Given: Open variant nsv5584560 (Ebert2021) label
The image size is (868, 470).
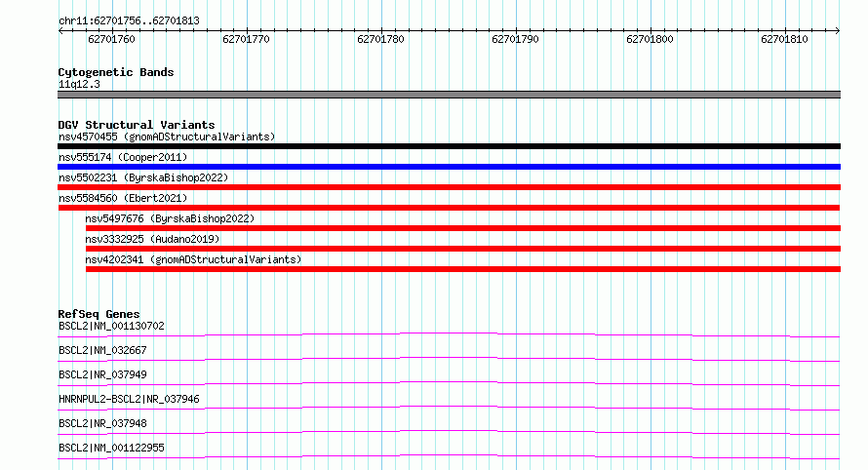Looking at the screenshot, I should click(123, 198).
